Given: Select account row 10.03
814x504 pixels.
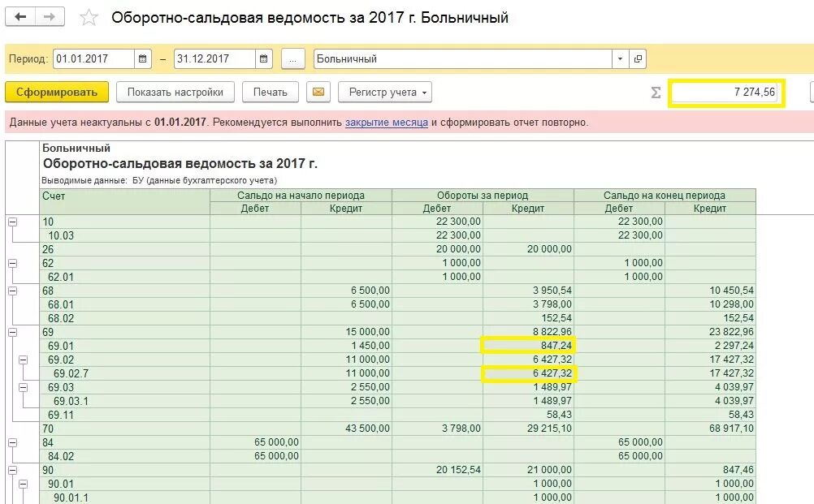Looking at the screenshot, I should point(397,235).
